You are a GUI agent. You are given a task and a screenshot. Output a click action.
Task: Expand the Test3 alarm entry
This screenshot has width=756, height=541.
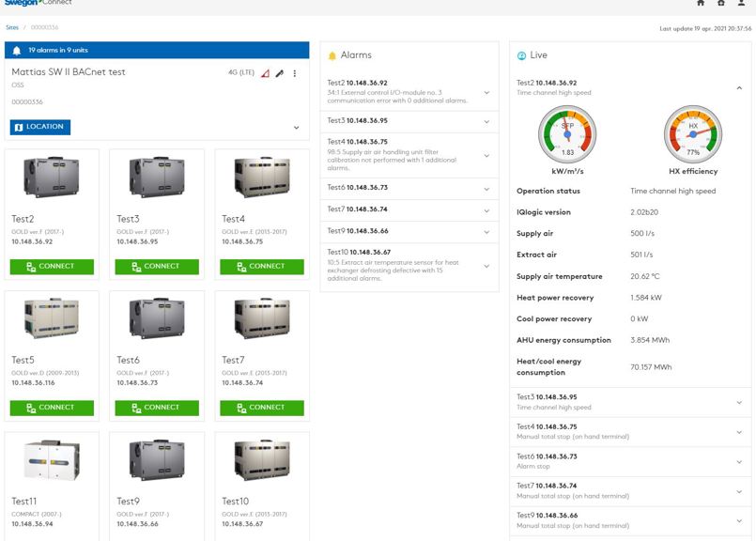[486, 122]
